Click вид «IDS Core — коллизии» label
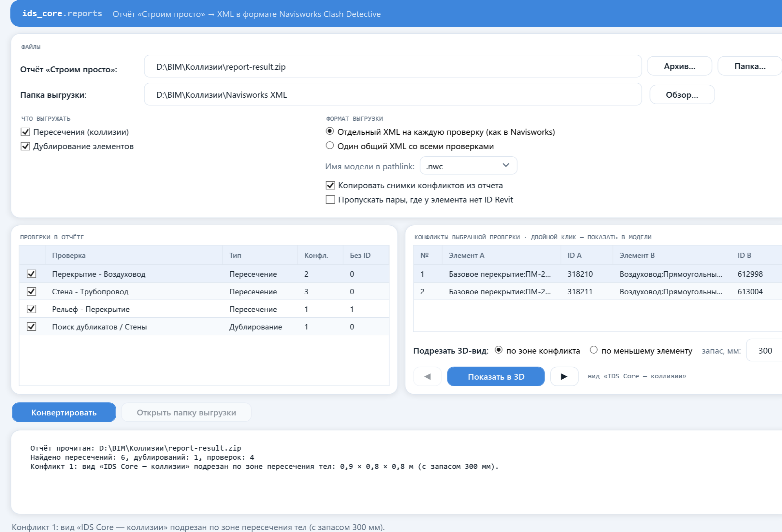 point(637,376)
